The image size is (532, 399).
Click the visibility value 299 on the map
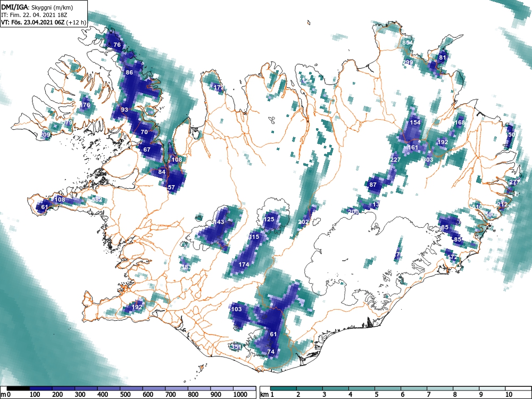(x=408, y=62)
